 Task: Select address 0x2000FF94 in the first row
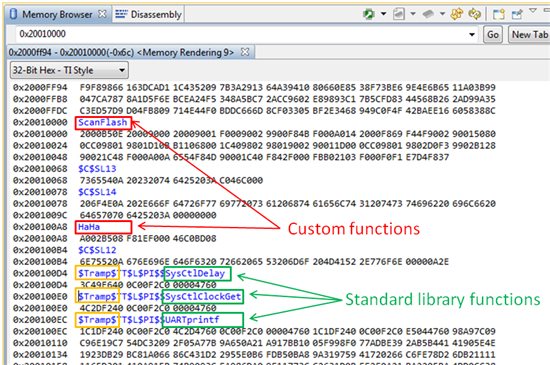click(40, 87)
